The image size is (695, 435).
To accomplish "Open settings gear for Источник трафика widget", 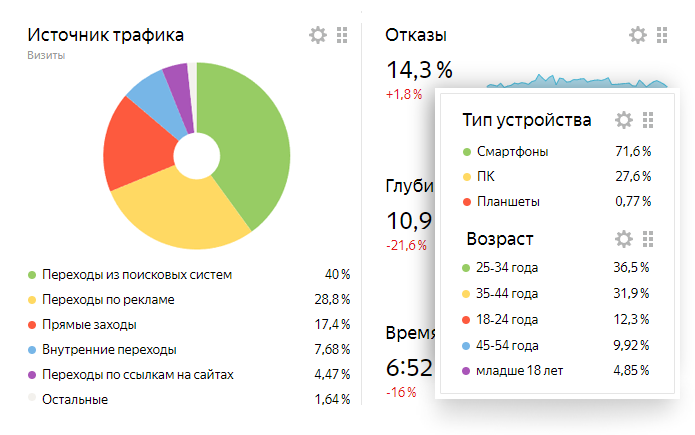I will (x=318, y=35).
